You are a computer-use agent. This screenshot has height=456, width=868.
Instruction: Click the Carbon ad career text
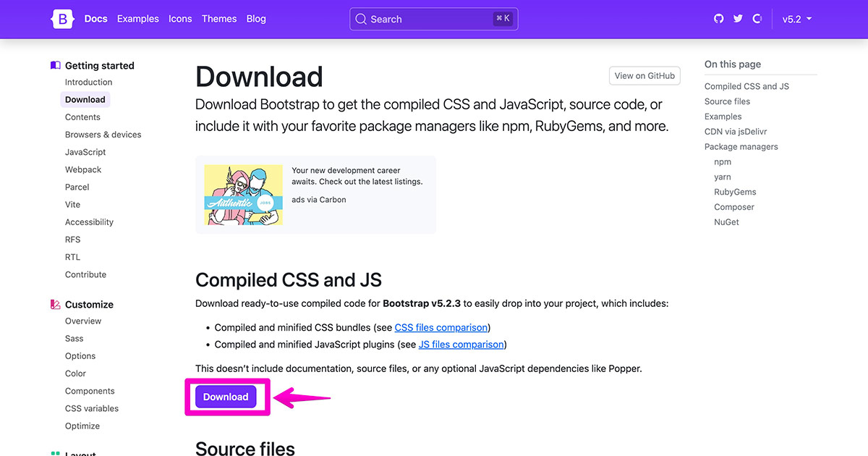[x=357, y=176]
